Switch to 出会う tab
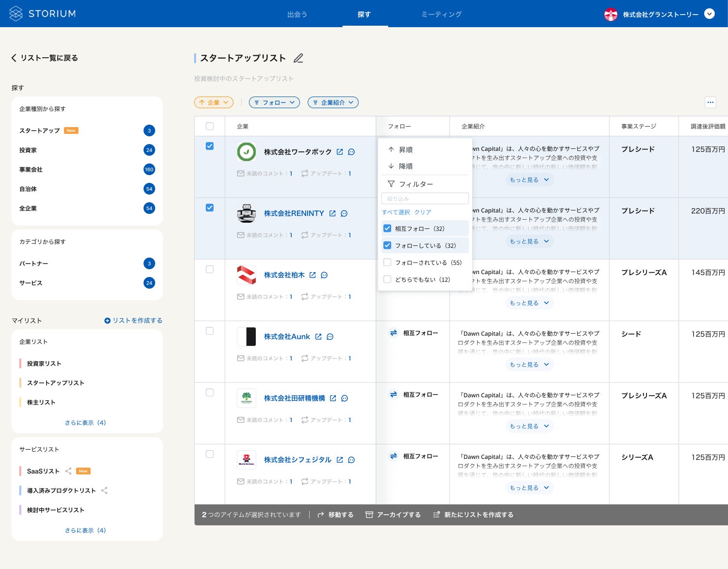This screenshot has height=569, width=728. pos(297,15)
